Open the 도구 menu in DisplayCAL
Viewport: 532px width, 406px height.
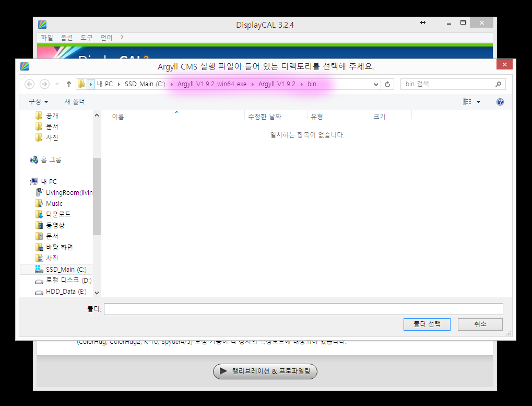(x=87, y=38)
